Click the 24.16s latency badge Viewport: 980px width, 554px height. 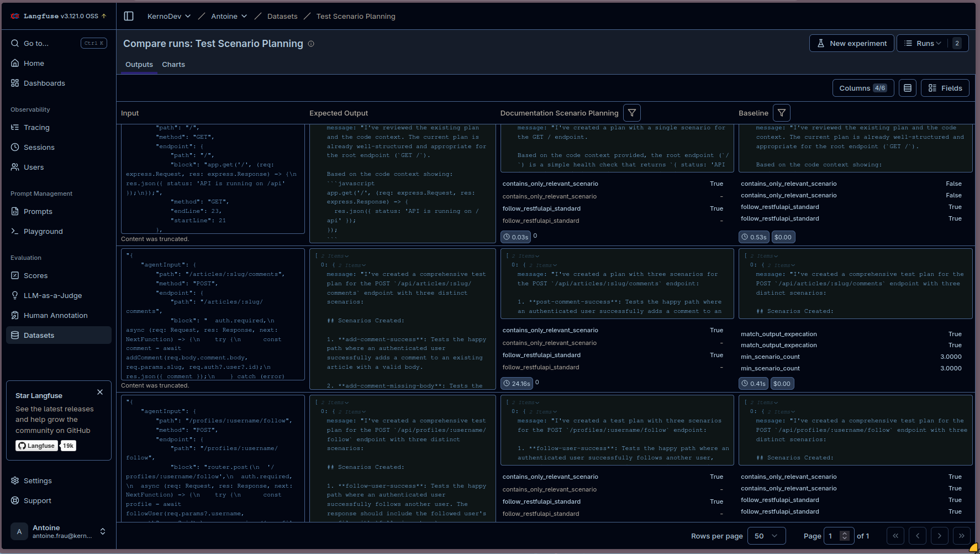click(x=517, y=383)
